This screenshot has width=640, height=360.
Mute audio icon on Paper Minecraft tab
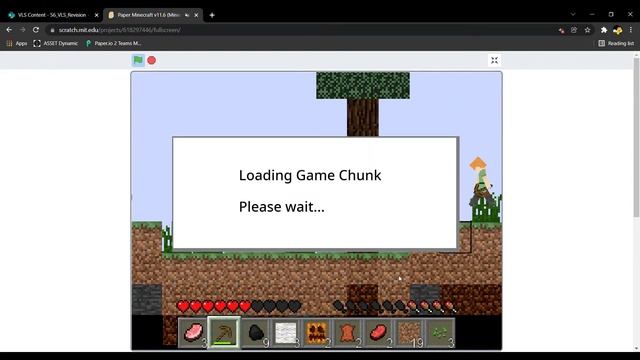(x=187, y=15)
